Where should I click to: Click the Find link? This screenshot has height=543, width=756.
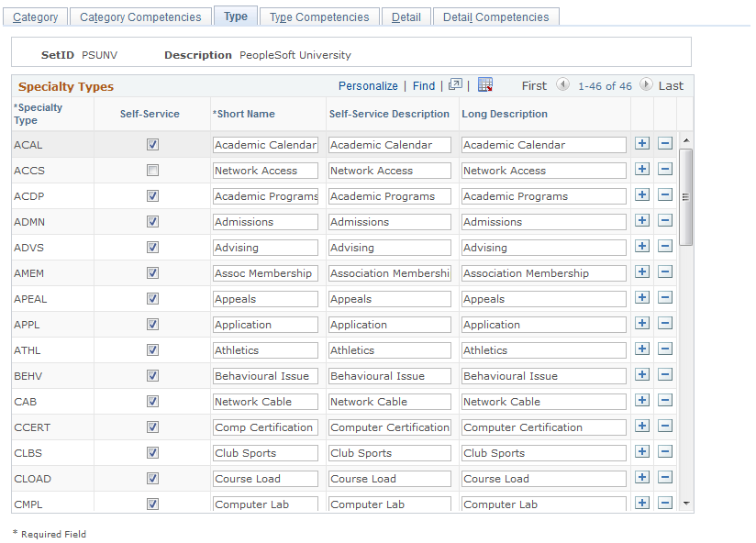click(423, 86)
